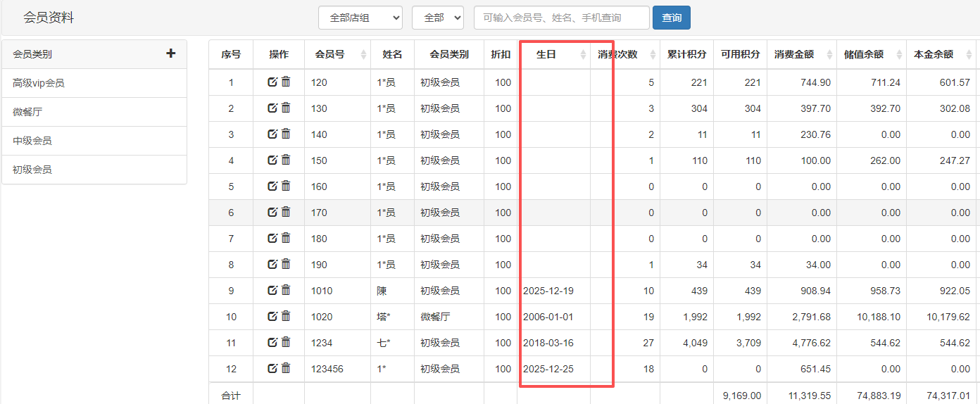Open the 全部店组 store group dropdown

360,18
